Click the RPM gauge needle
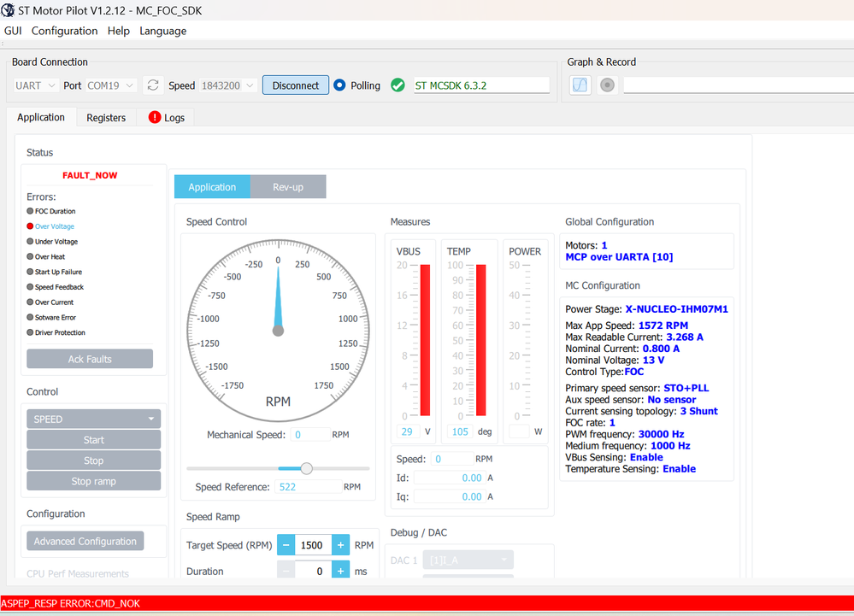The image size is (854, 616). 279,298
